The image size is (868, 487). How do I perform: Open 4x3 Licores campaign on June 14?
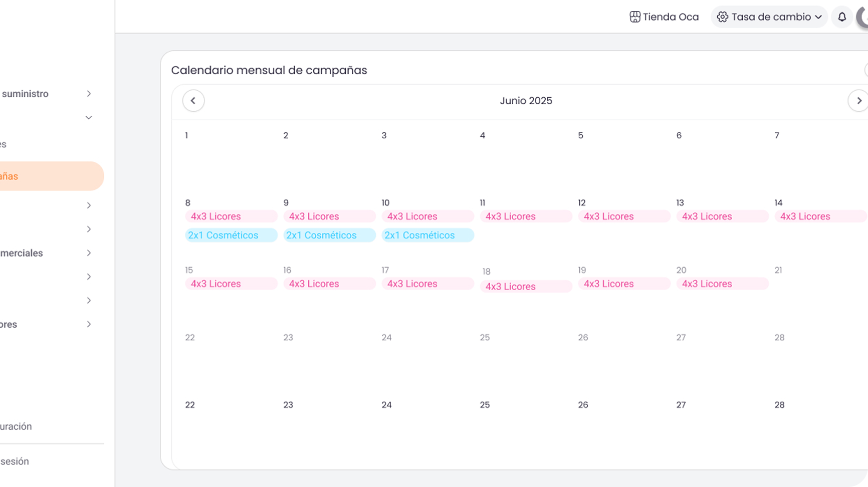(819, 216)
